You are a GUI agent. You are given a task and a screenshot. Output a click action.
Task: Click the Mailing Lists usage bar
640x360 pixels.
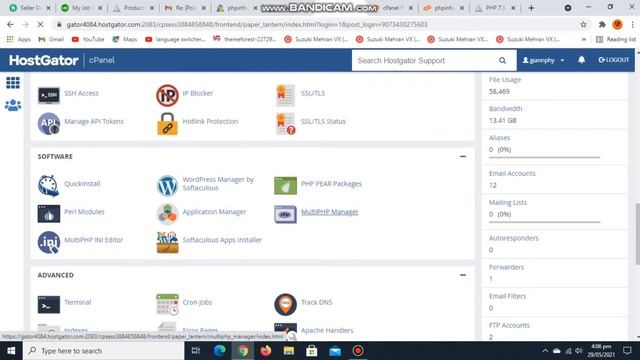coord(544,222)
